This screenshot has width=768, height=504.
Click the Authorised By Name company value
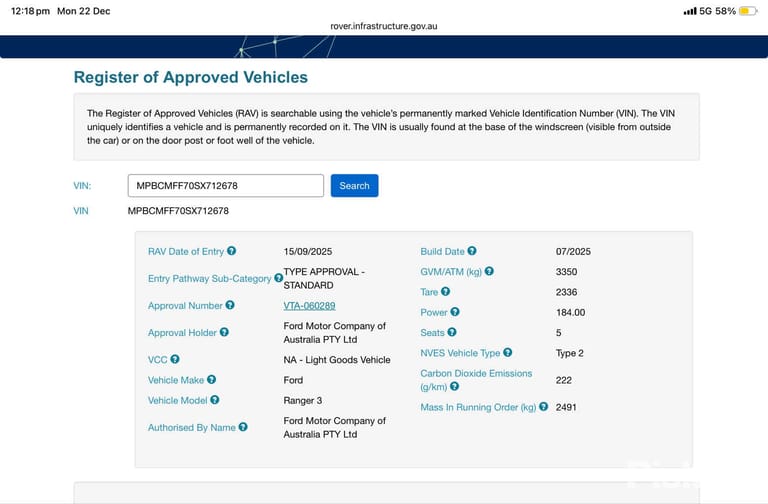pos(334,427)
